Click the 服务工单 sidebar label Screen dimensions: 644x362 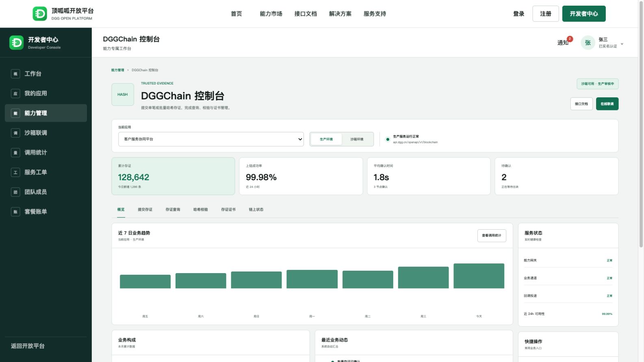pyautogui.click(x=36, y=172)
